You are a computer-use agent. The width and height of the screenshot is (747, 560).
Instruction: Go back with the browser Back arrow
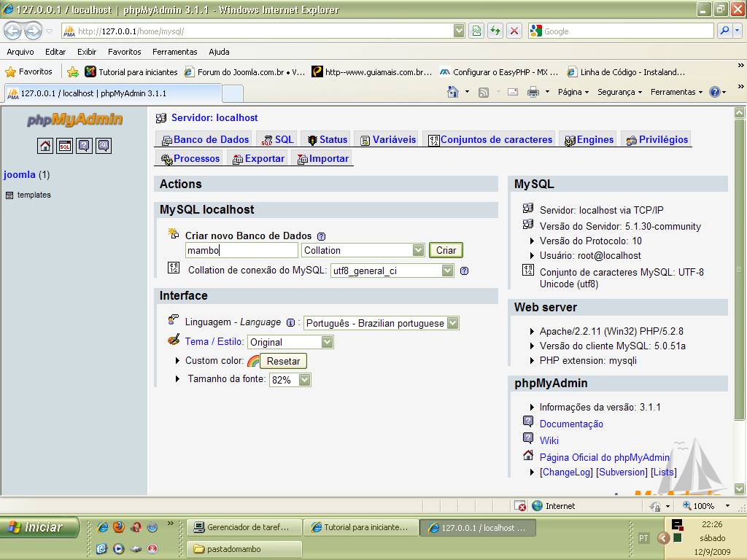[13, 31]
